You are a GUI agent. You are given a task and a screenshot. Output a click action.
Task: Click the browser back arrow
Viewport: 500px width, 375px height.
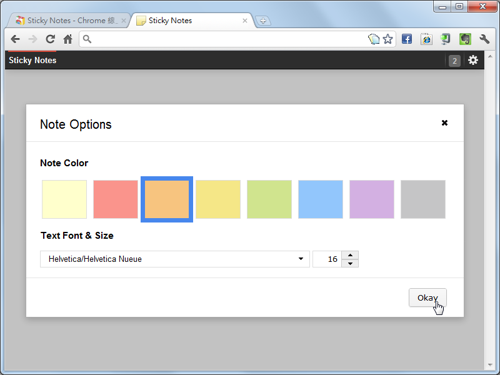tap(15, 39)
